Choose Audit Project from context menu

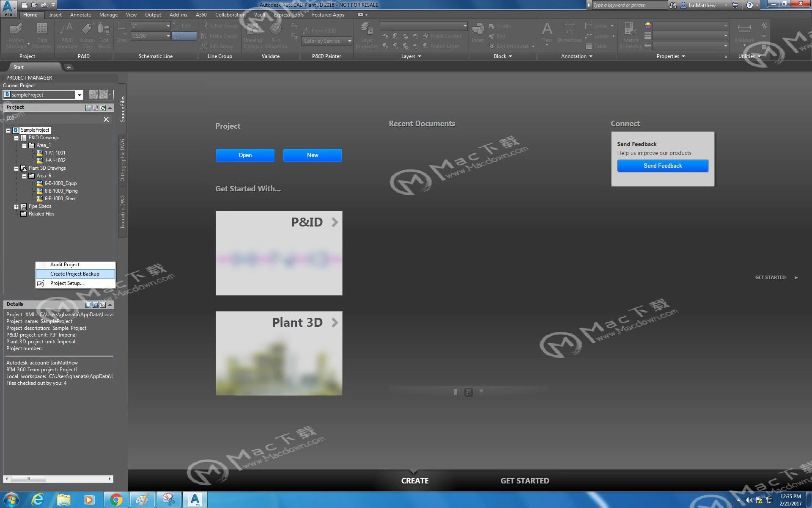pos(65,265)
